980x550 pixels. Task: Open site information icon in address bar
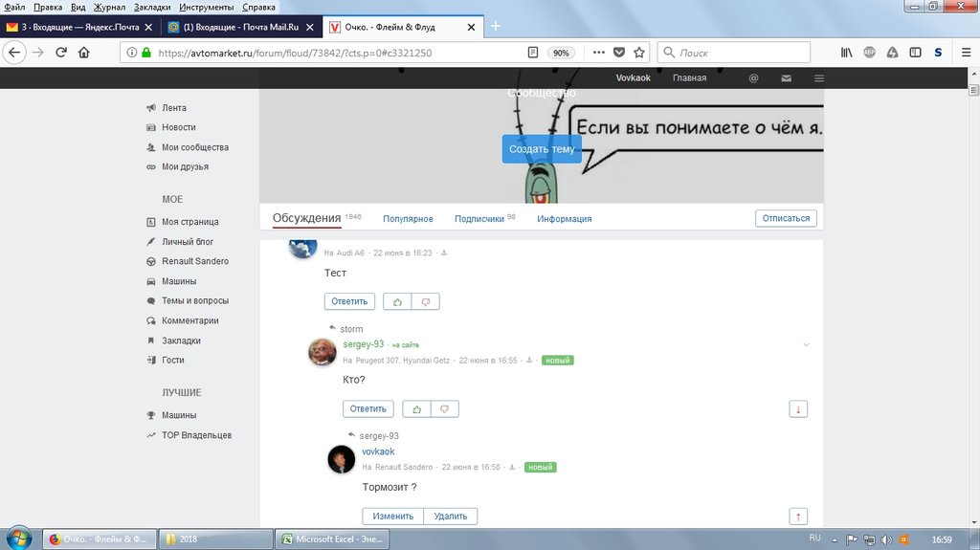point(132,53)
